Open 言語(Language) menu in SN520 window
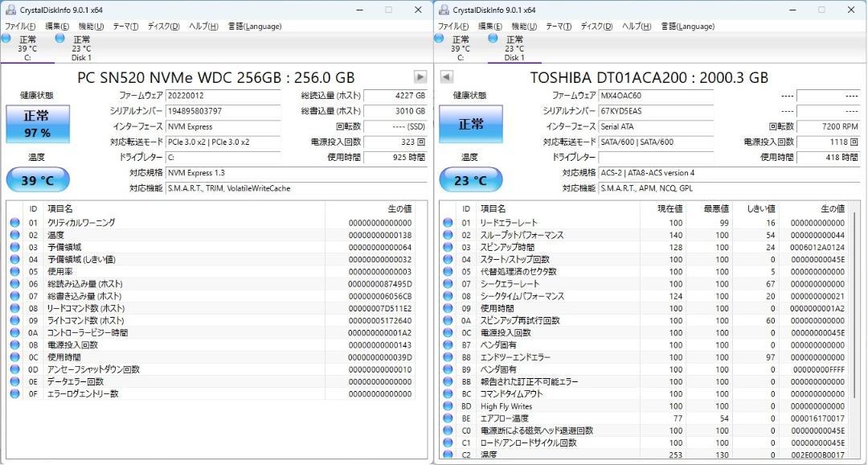Image resolution: width=868 pixels, height=465 pixels. (x=255, y=26)
